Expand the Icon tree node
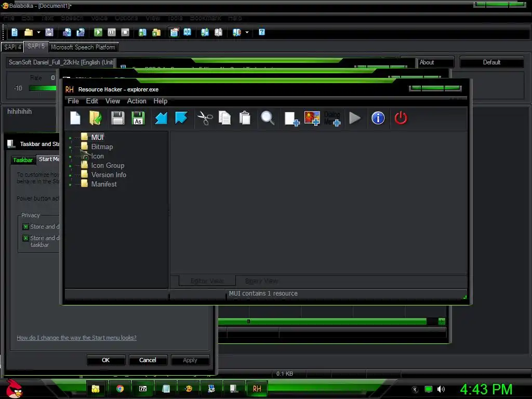Image resolution: width=532 pixels, height=399 pixels. point(70,157)
